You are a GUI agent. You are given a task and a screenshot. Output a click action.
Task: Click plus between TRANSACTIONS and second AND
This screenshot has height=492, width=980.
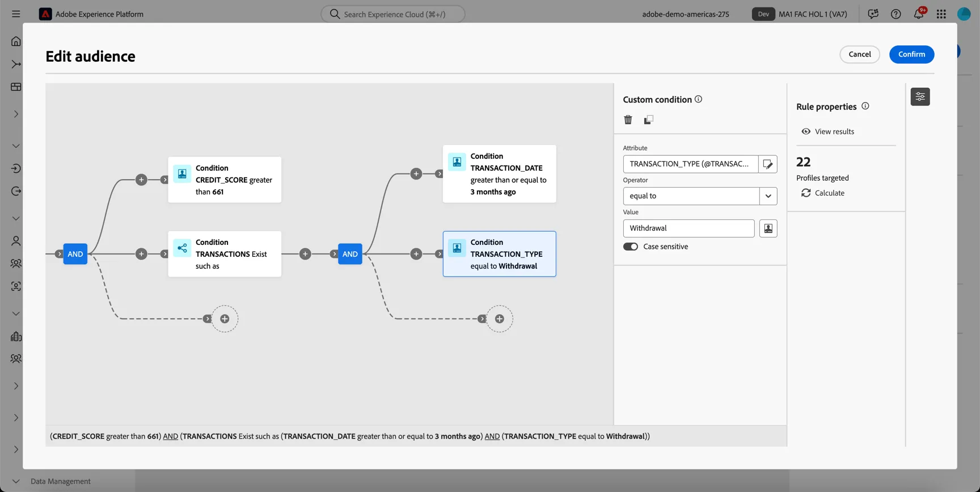pyautogui.click(x=305, y=254)
